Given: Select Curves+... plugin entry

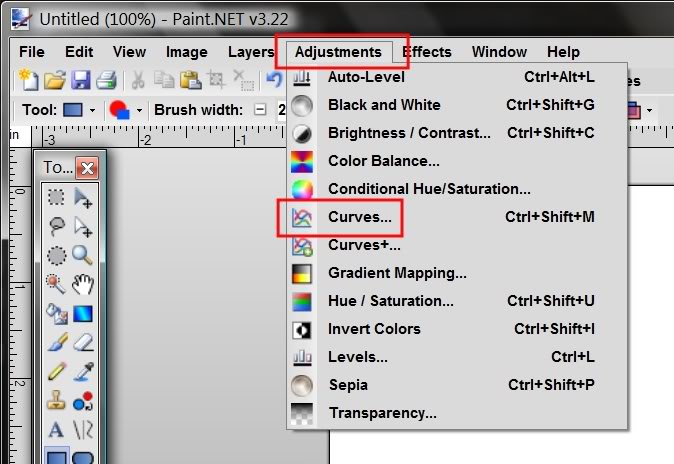Looking at the screenshot, I should click(x=457, y=245).
